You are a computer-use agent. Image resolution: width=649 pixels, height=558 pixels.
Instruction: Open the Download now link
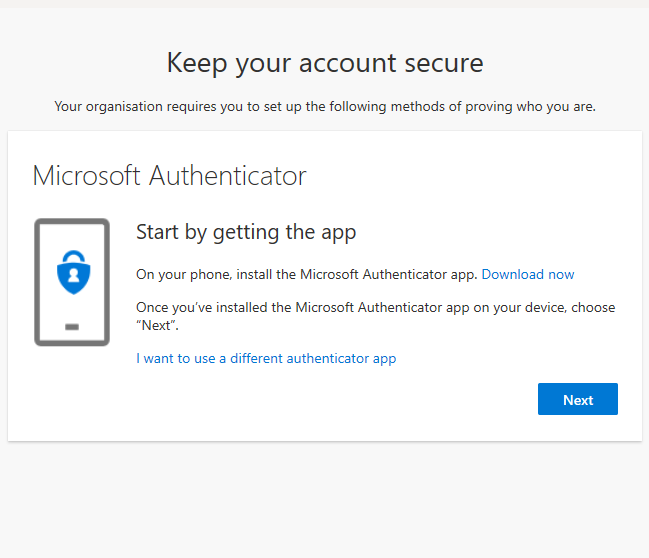pyautogui.click(x=528, y=274)
